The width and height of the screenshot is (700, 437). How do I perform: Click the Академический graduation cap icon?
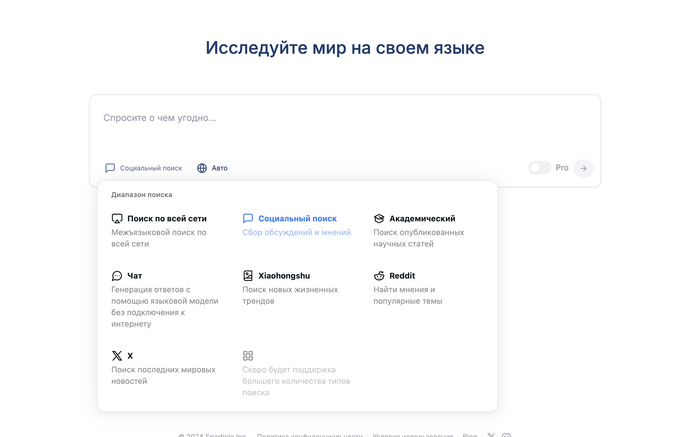(x=379, y=218)
